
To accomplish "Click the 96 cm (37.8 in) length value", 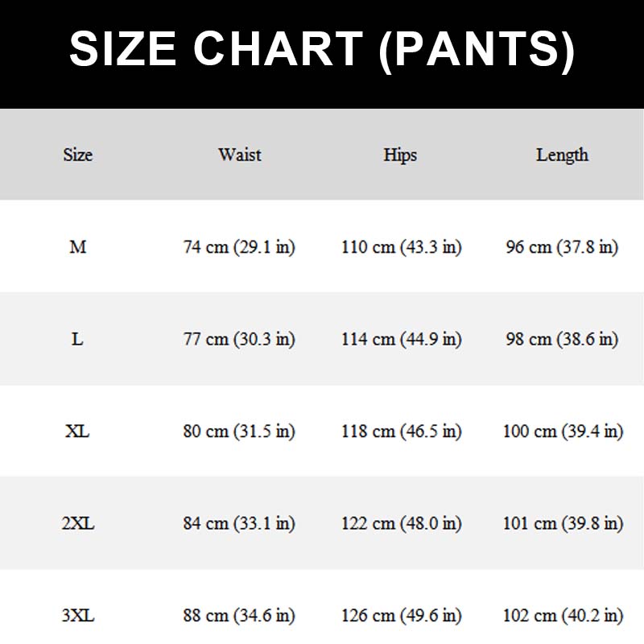I will [562, 247].
